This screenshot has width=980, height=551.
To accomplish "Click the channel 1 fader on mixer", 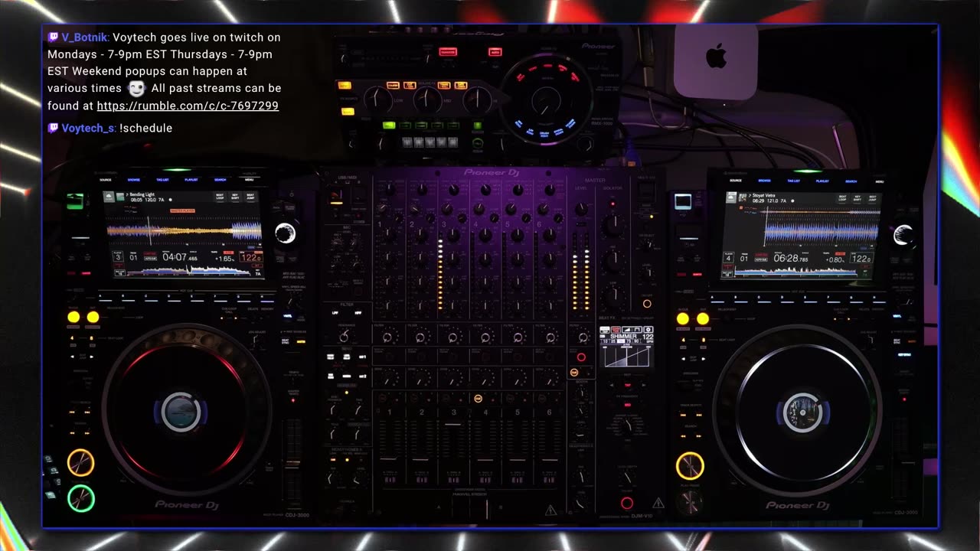I will click(x=389, y=459).
